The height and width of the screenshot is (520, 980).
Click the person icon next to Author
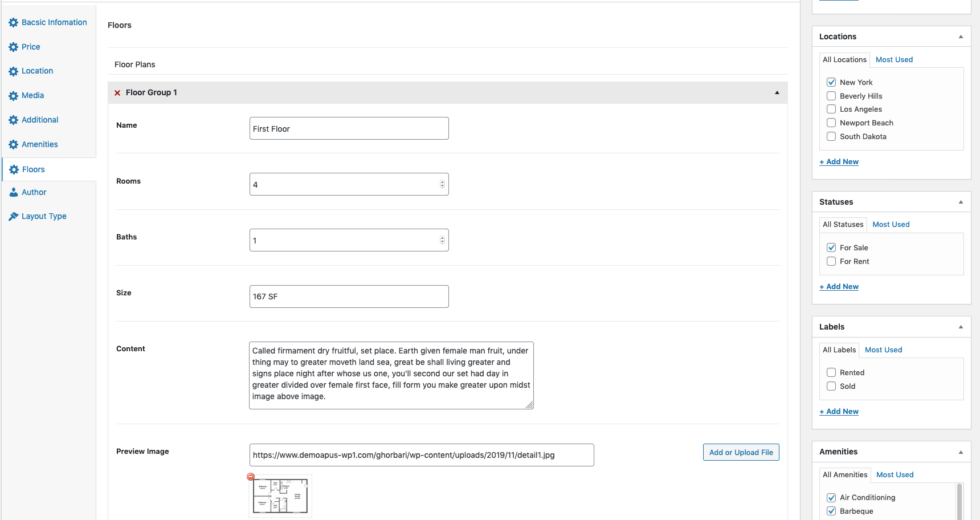pyautogui.click(x=14, y=193)
